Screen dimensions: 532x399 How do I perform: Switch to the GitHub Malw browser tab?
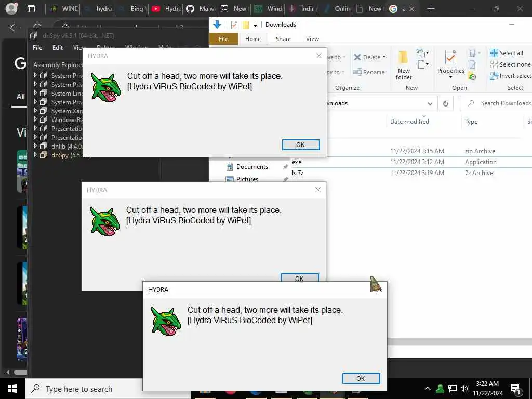[x=201, y=9]
